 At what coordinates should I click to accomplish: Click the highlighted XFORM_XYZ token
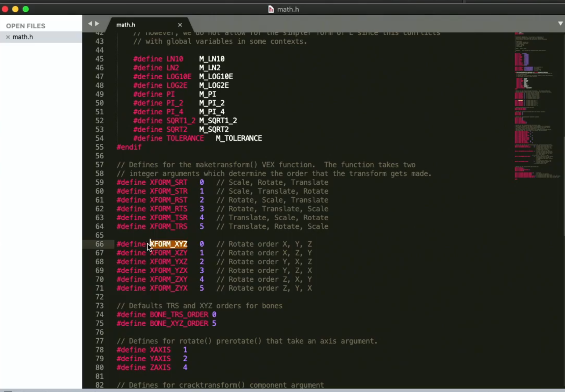(169, 244)
